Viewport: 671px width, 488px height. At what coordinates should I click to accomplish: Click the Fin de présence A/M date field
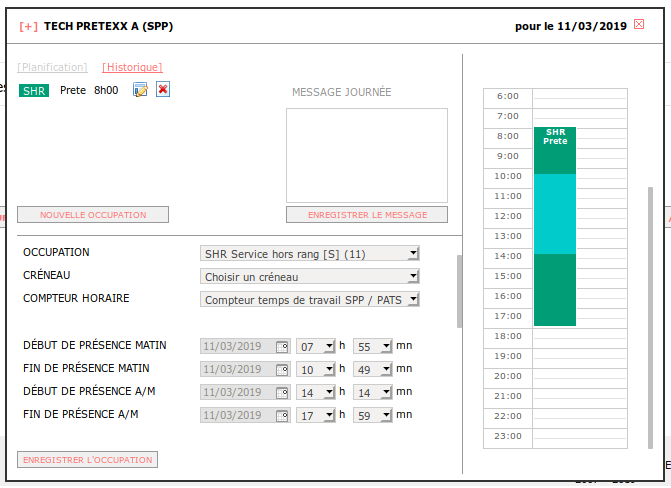point(245,415)
